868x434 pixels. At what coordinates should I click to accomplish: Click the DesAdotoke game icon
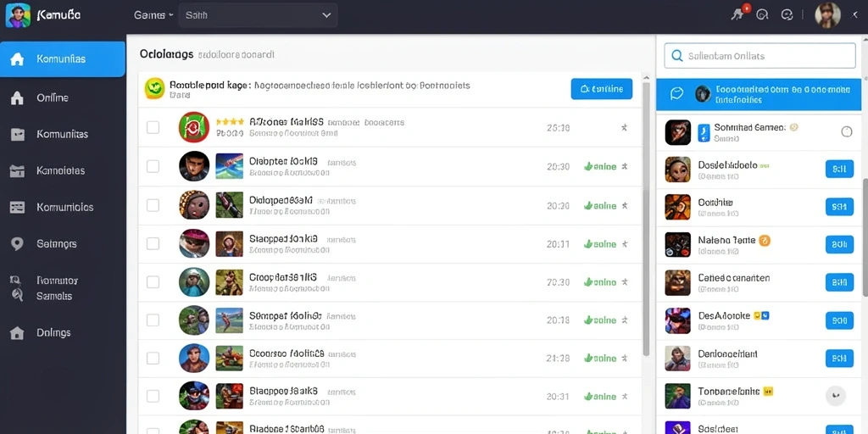[x=677, y=320]
